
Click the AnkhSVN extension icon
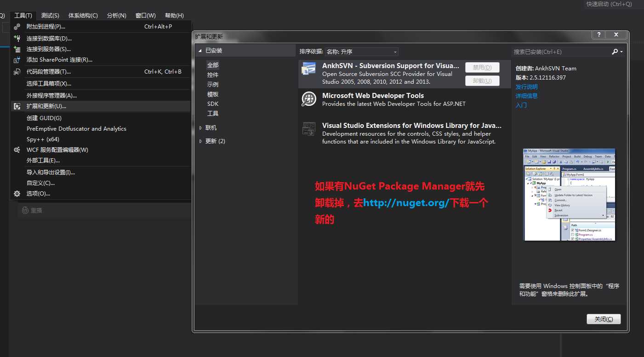tap(308, 69)
